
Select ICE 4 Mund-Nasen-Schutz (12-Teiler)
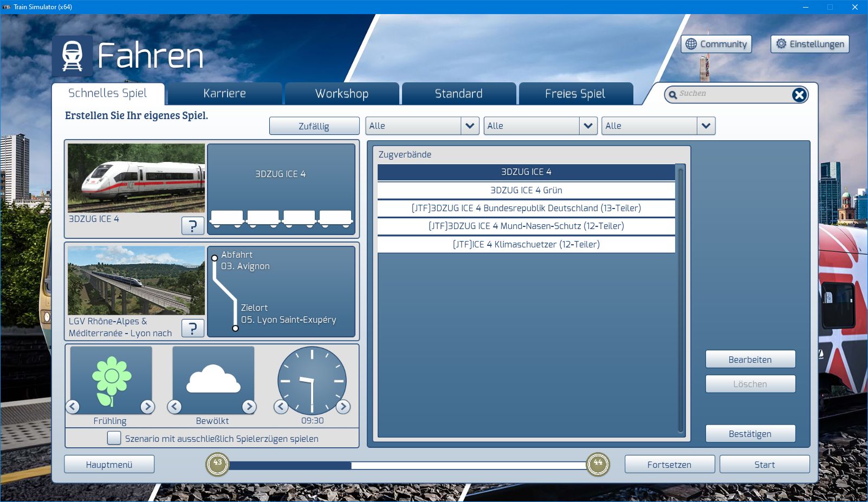pos(526,226)
